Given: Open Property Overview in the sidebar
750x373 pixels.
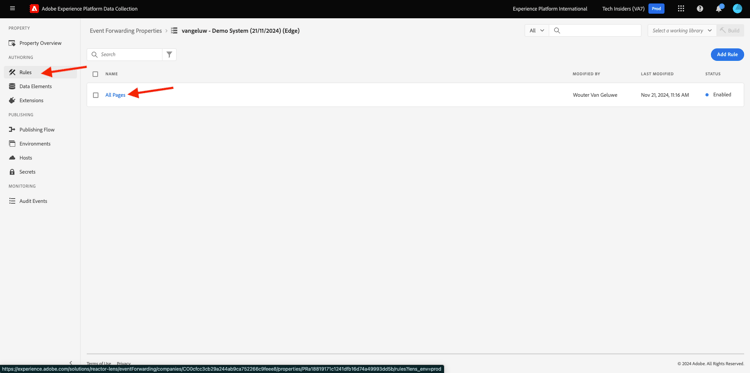Looking at the screenshot, I should click(41, 43).
